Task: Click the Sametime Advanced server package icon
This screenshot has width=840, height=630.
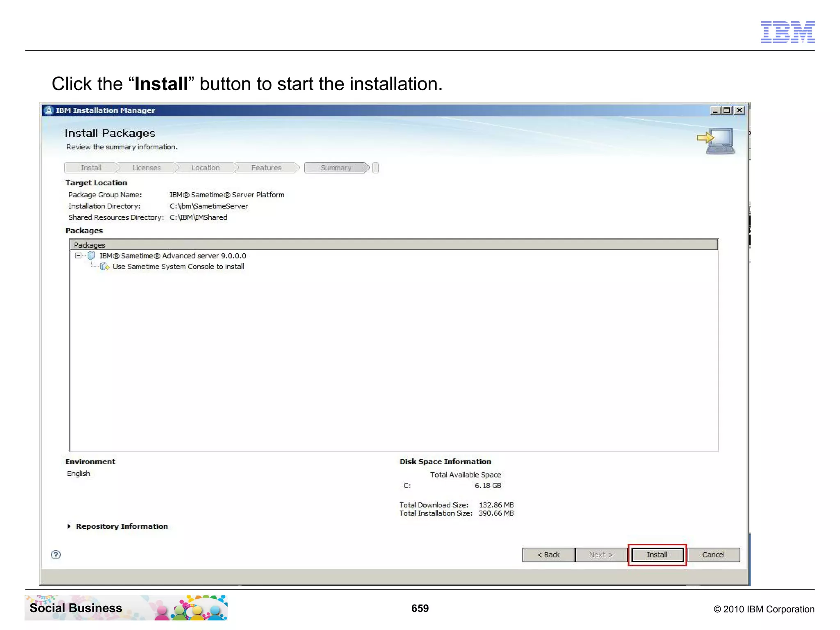Action: pyautogui.click(x=91, y=256)
